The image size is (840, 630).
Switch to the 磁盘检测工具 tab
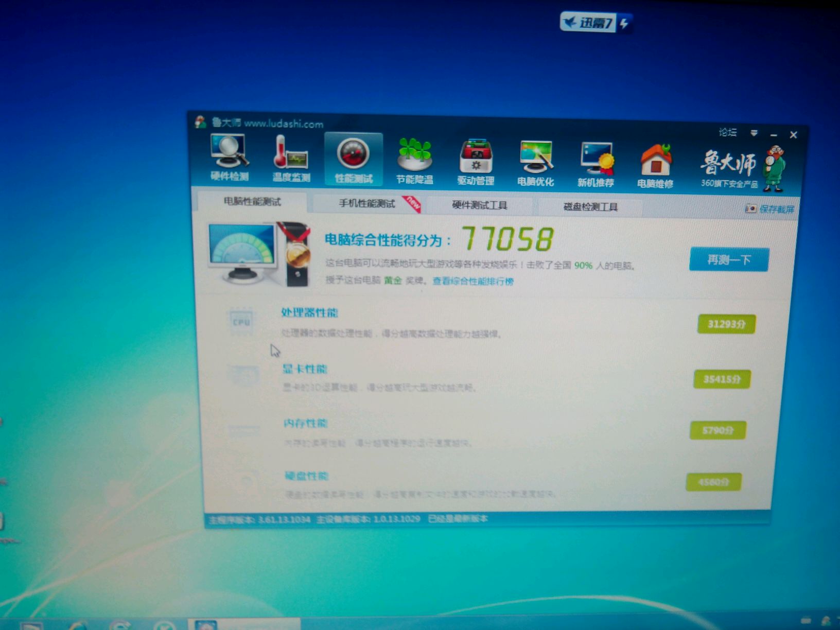click(590, 207)
